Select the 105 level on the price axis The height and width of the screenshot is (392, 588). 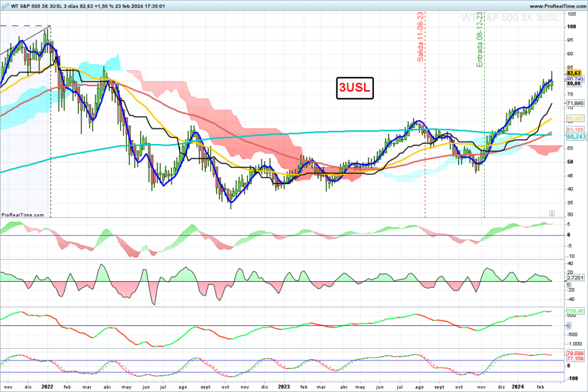point(572,14)
